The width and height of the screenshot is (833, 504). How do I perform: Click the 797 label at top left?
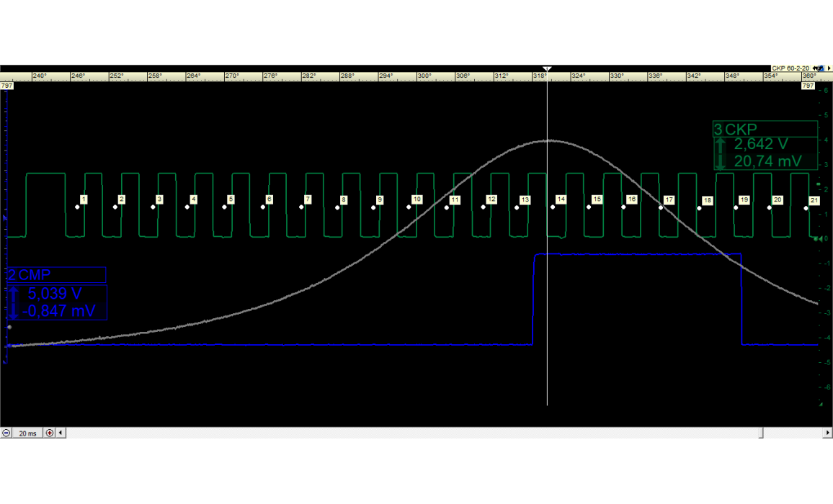pos(6,86)
